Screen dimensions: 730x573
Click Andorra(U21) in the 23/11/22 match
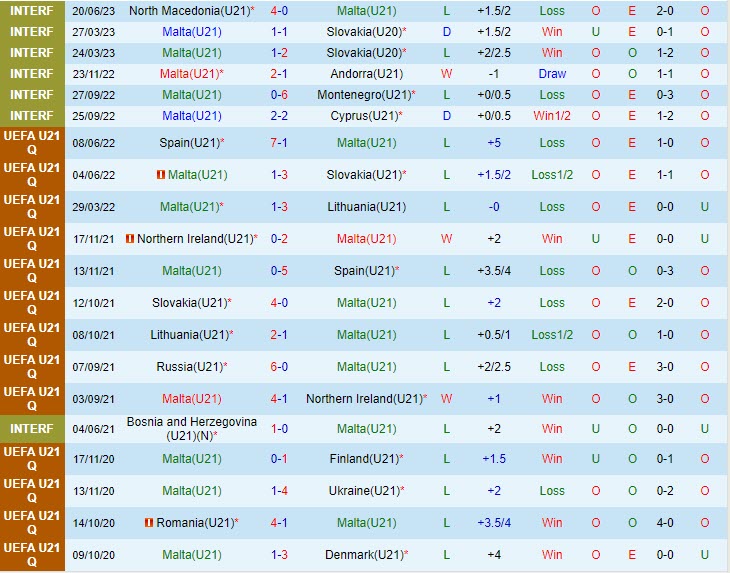[x=366, y=74]
